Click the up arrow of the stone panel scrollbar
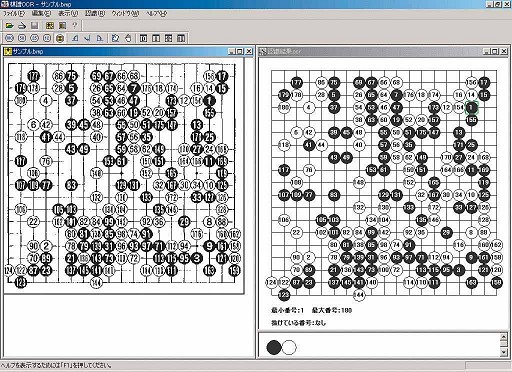512x372 pixels. [x=504, y=337]
